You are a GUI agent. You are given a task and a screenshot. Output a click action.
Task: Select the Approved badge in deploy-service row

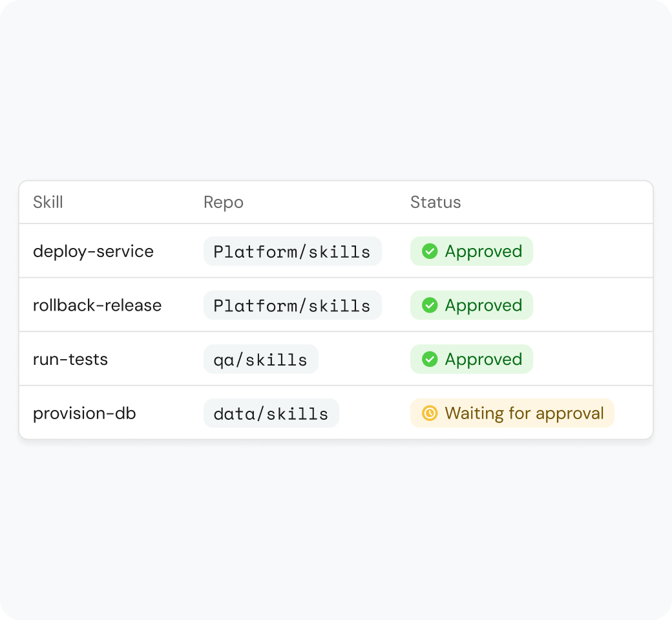pos(472,251)
